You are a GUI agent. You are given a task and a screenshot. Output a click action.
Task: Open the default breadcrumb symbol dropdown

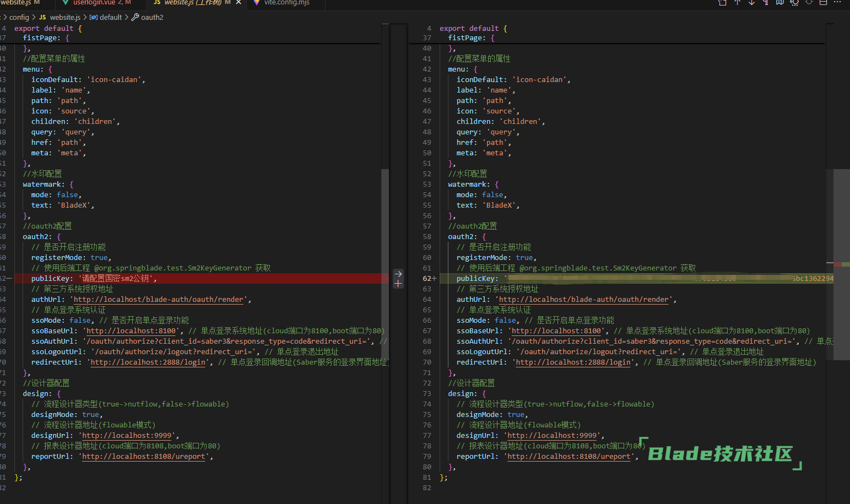pos(110,17)
